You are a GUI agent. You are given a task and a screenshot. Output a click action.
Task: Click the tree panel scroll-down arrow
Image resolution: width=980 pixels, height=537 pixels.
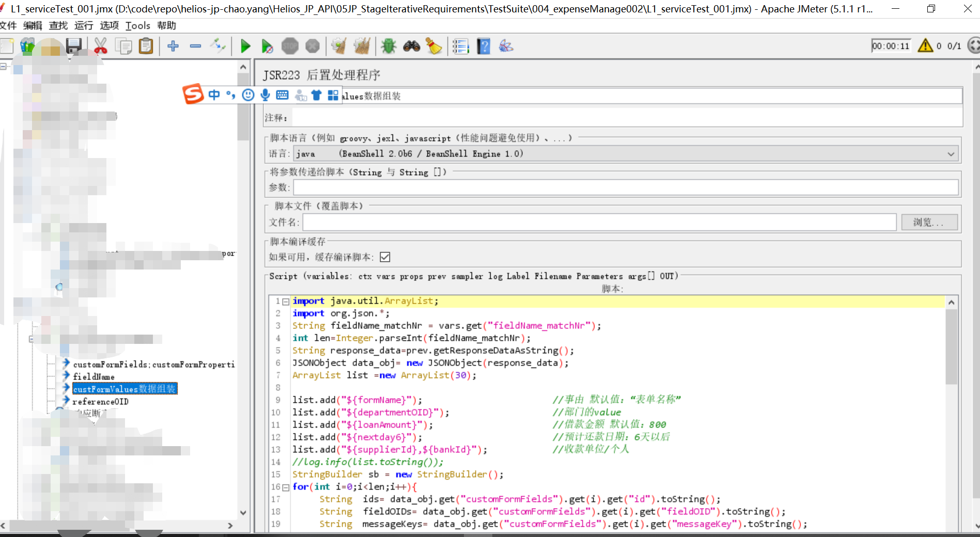pyautogui.click(x=243, y=513)
